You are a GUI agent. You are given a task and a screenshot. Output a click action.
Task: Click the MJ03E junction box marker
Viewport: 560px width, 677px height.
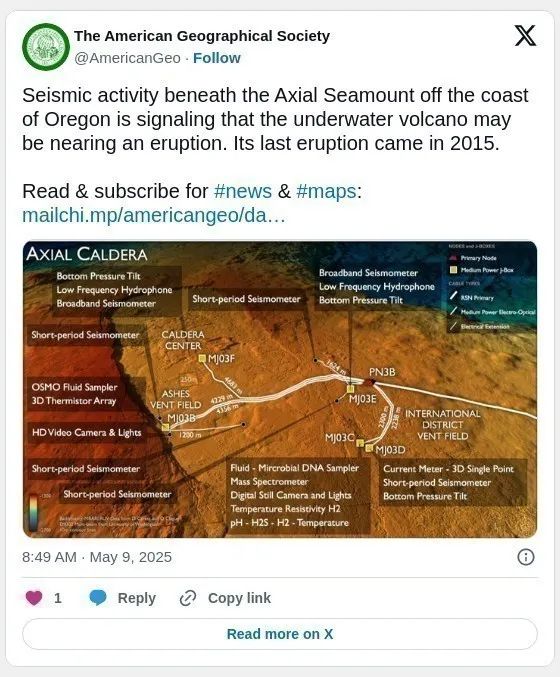351,389
